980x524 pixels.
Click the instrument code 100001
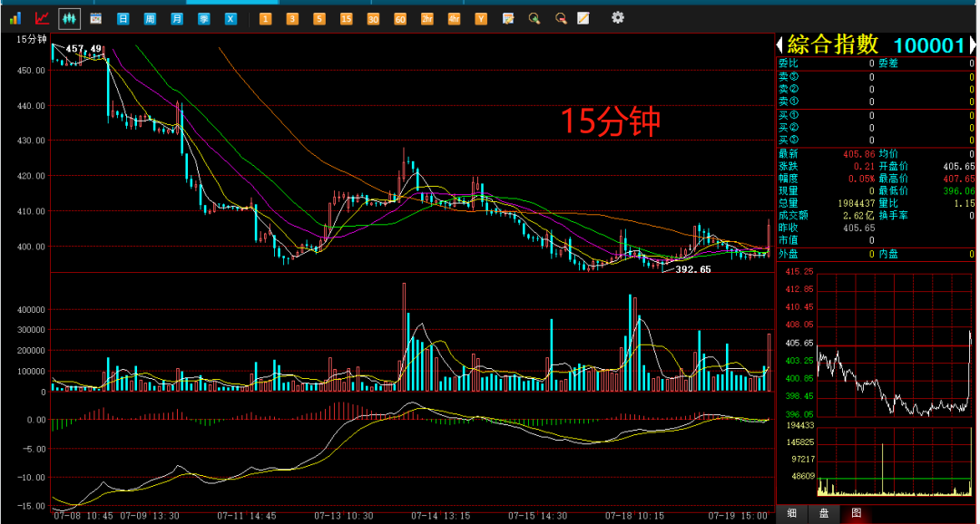(929, 45)
